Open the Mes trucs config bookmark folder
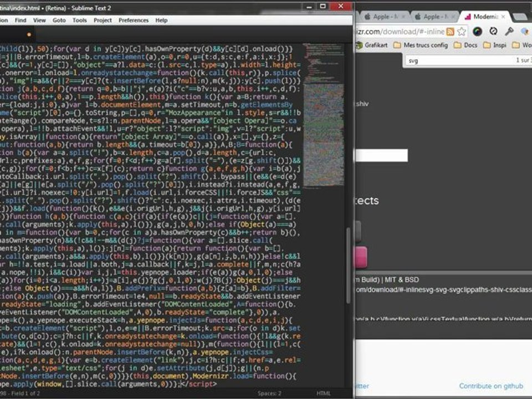The width and height of the screenshot is (532, 399). coord(421,45)
